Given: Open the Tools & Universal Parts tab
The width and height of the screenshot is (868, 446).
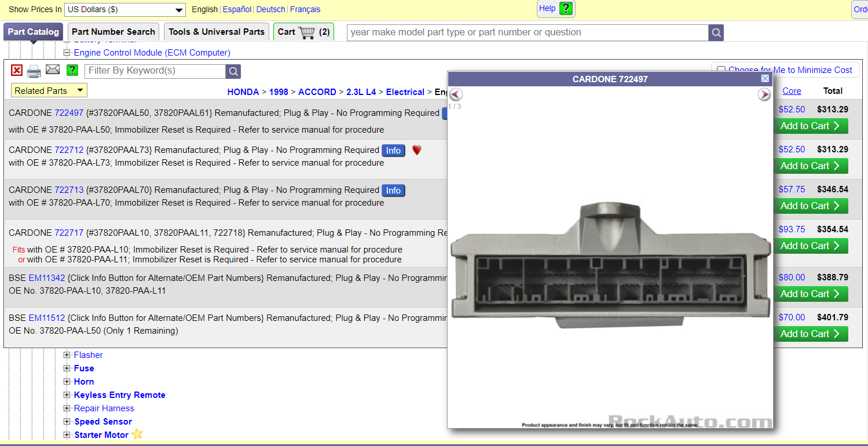Looking at the screenshot, I should 217,32.
